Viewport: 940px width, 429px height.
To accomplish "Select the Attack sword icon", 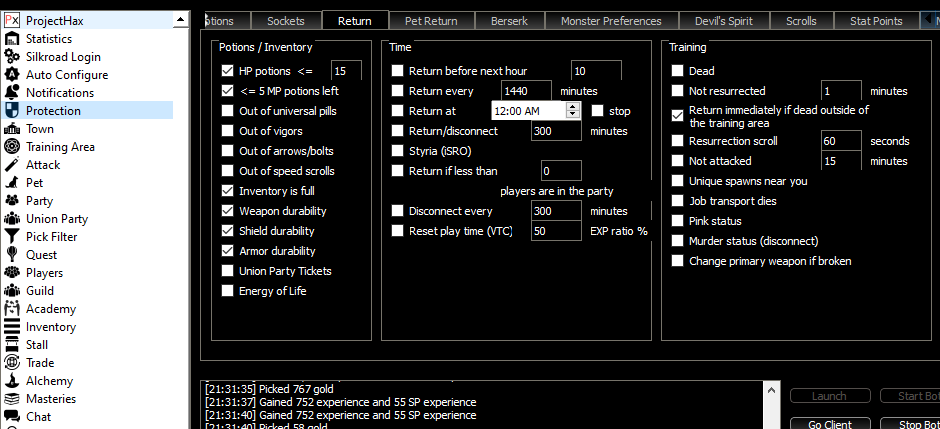I will coord(12,165).
